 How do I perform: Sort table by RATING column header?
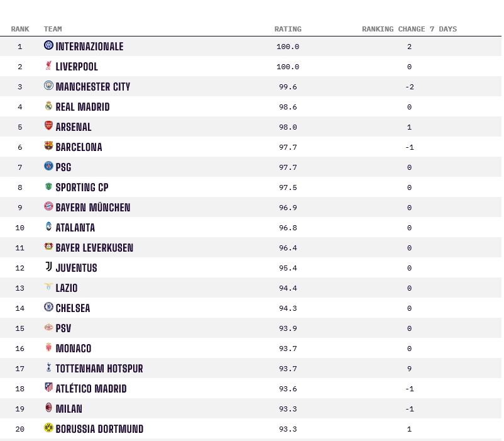click(x=288, y=29)
